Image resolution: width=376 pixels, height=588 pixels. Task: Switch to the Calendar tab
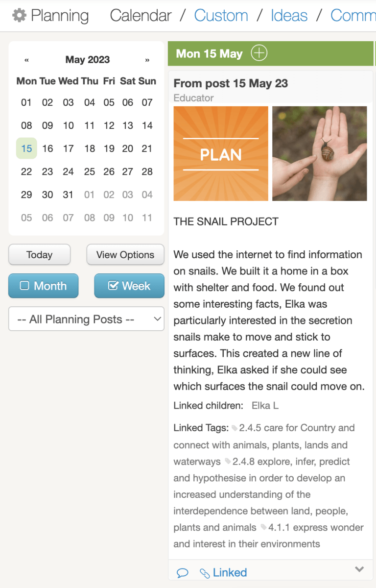point(141,15)
